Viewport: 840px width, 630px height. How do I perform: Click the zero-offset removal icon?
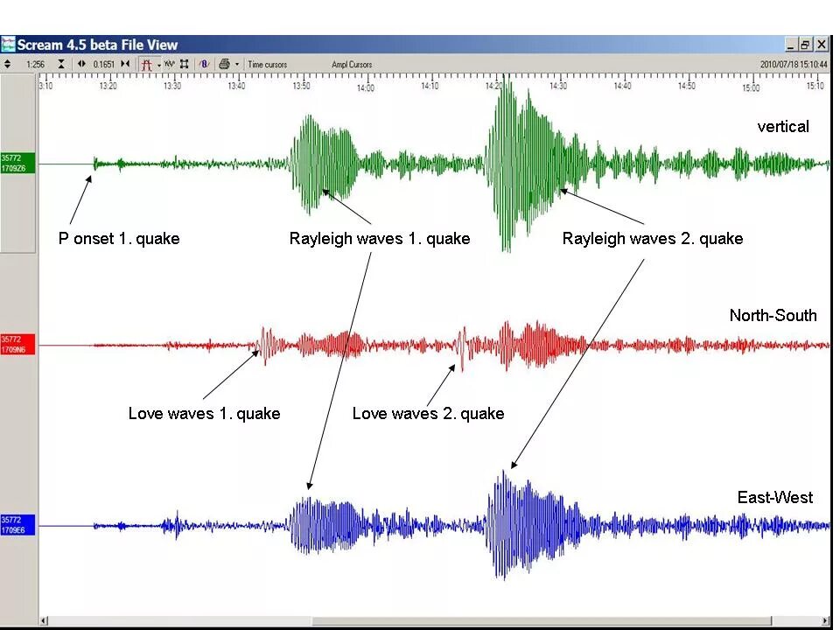point(204,64)
